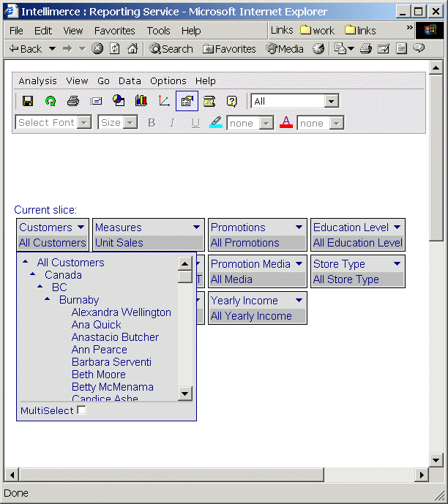Open the line graph axis icon
Viewport: 448px width, 504px height.
(164, 101)
